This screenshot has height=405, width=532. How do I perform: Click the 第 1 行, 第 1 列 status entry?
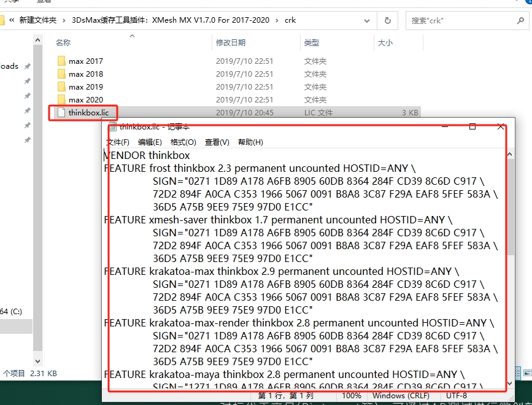(x=285, y=396)
